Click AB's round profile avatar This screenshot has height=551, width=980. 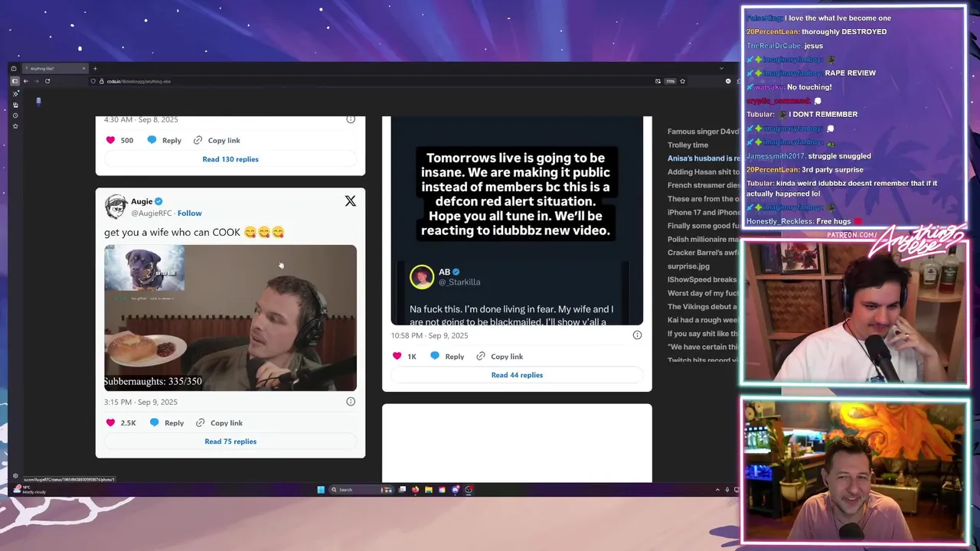coord(422,277)
